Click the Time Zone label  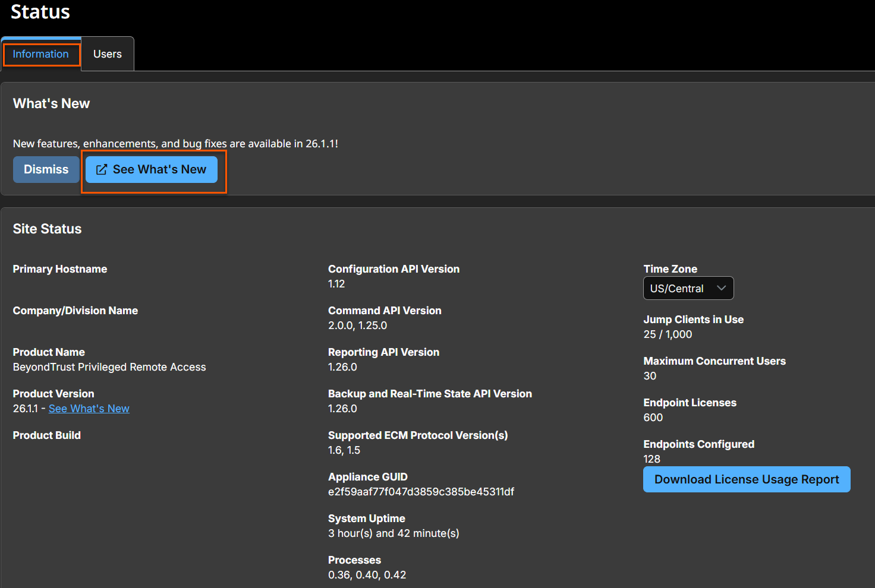[670, 269]
